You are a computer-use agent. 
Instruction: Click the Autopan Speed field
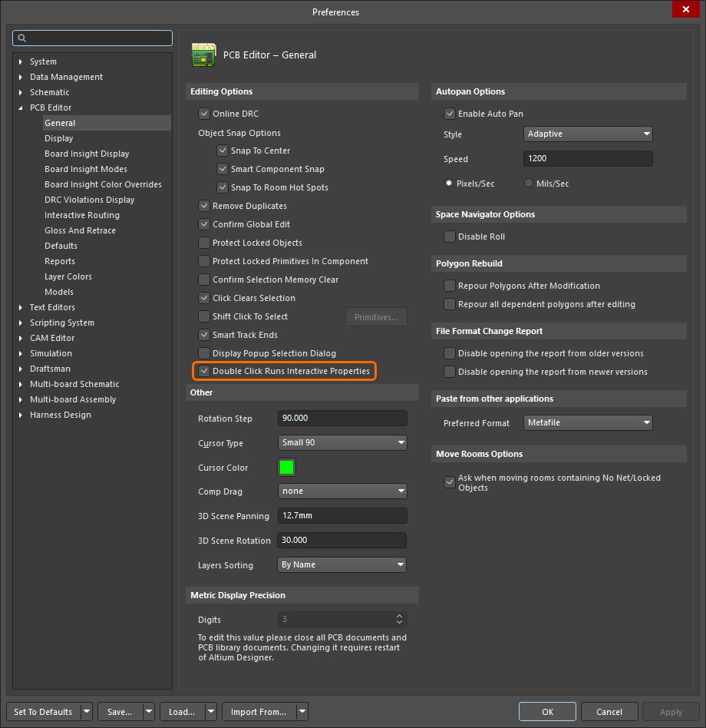click(x=588, y=159)
